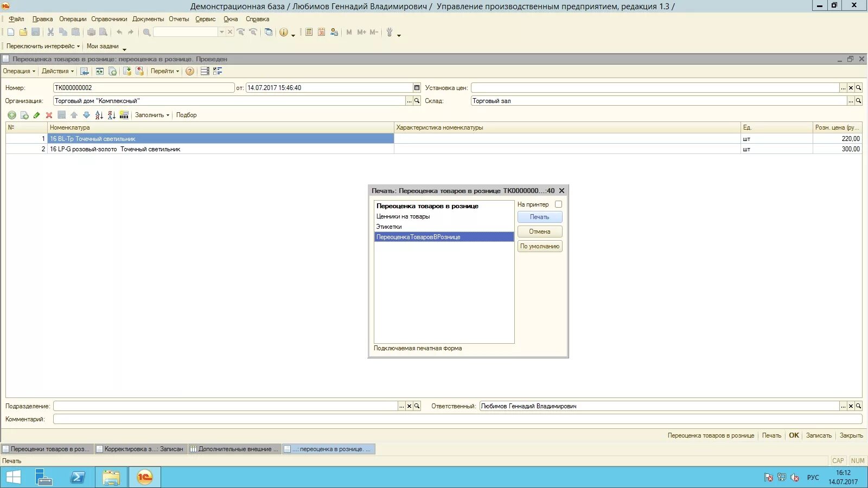Screen dimensions: 868x488
Task: Click in the 'Комментарий' input field
Action: tap(457, 419)
